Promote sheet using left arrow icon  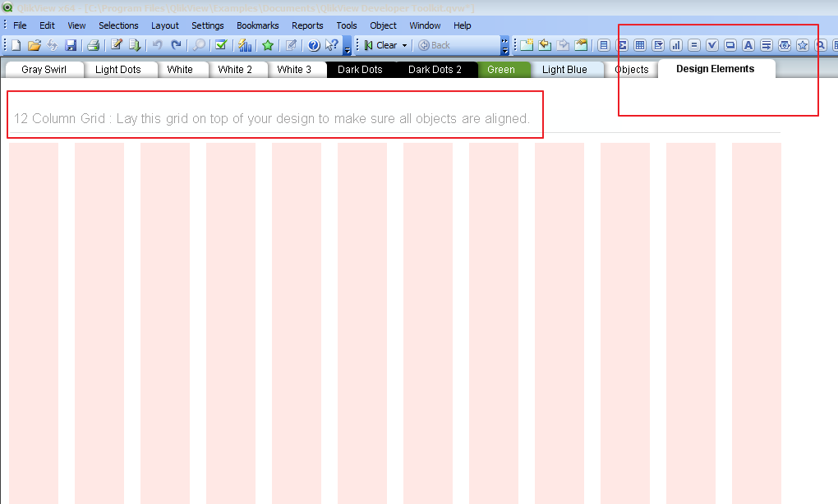tap(545, 45)
